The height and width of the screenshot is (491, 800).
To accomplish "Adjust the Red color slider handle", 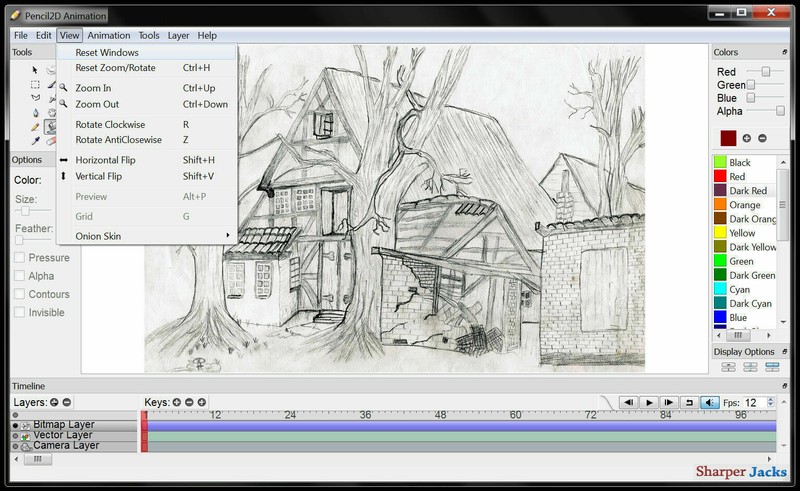I will tap(766, 71).
